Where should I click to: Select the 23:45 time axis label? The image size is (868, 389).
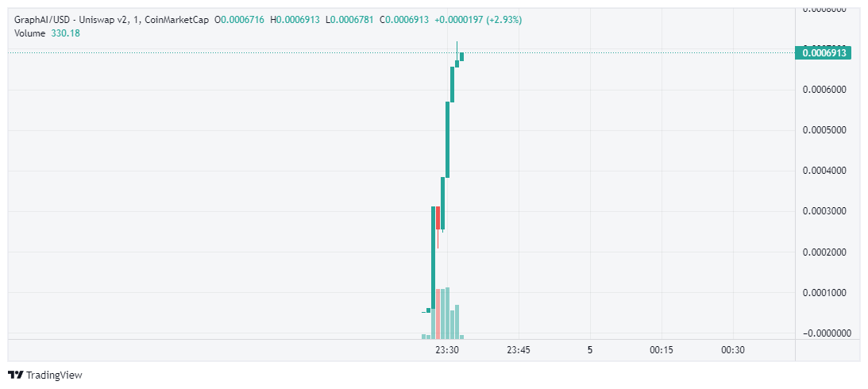click(x=518, y=350)
